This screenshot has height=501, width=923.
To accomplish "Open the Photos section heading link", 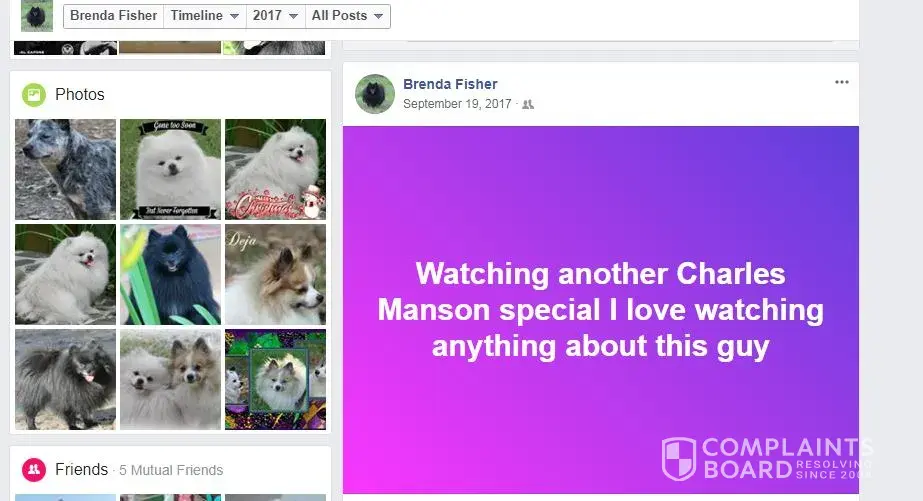I will pyautogui.click(x=79, y=94).
